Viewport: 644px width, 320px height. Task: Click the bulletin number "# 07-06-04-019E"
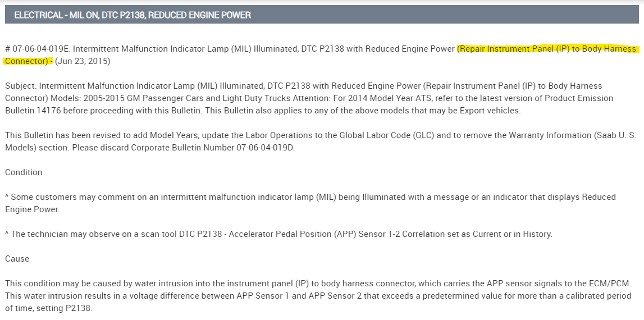click(36, 49)
